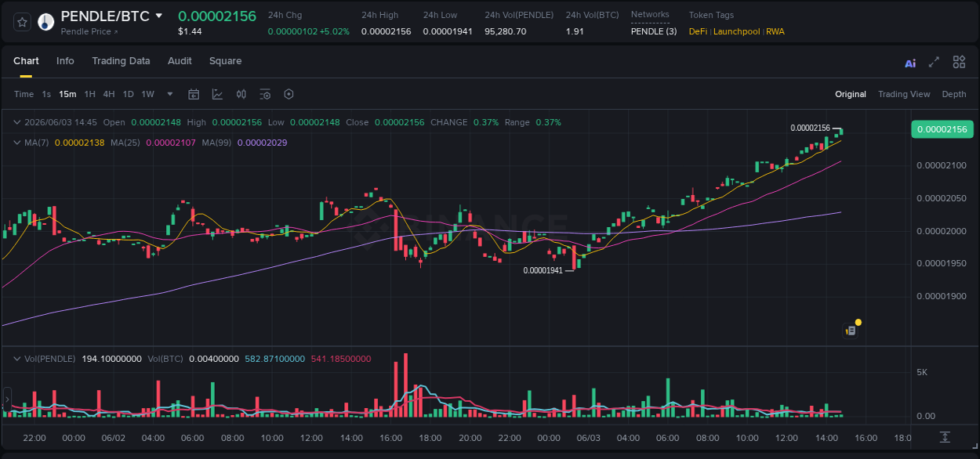Select the 1D interval

(128, 94)
